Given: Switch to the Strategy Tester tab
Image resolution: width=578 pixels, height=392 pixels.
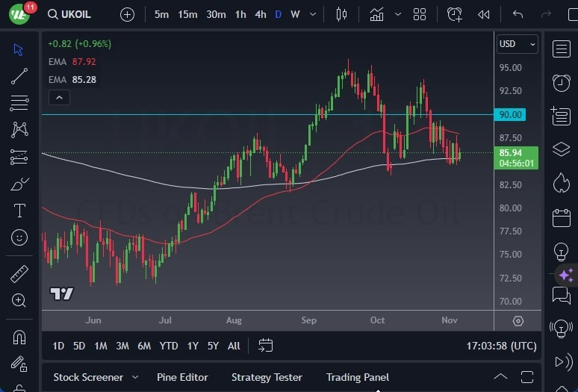Looking at the screenshot, I should (267, 377).
